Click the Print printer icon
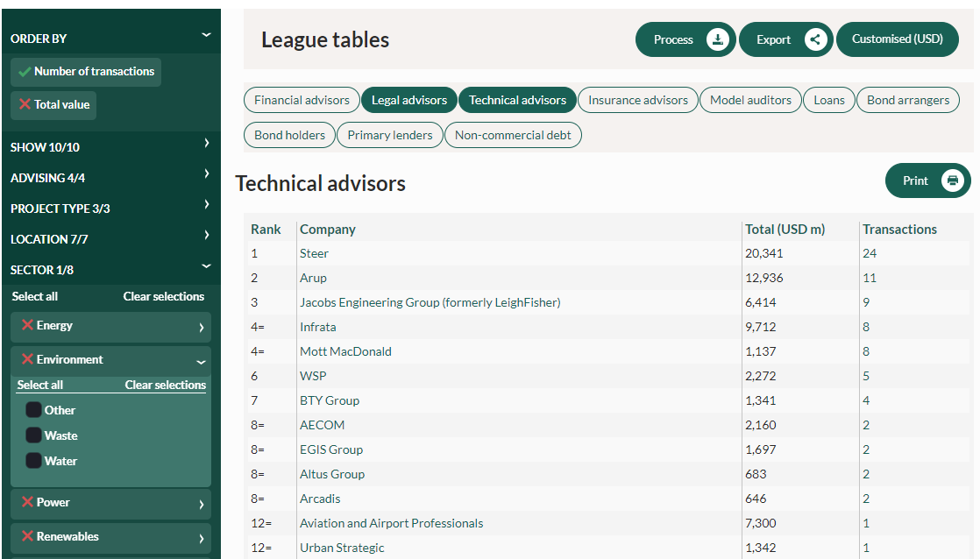 [953, 180]
